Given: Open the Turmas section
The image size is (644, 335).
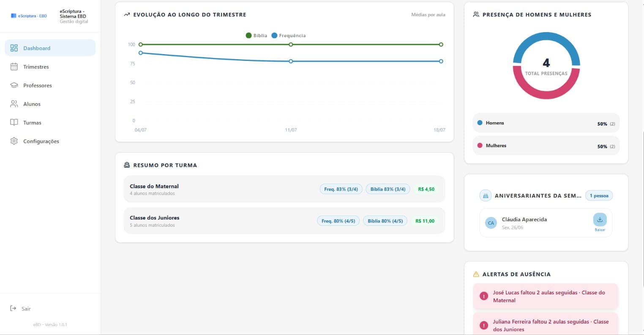Looking at the screenshot, I should (x=50, y=122).
